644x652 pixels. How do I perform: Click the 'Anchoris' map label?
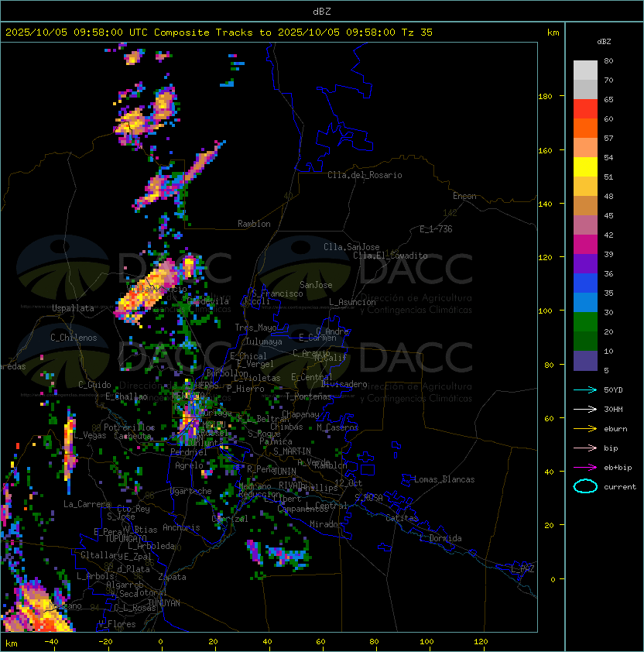point(181,527)
